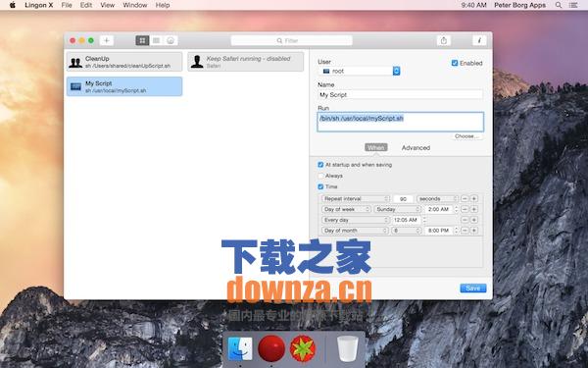Open the File menu
This screenshot has height=368, width=588.
(x=67, y=5)
